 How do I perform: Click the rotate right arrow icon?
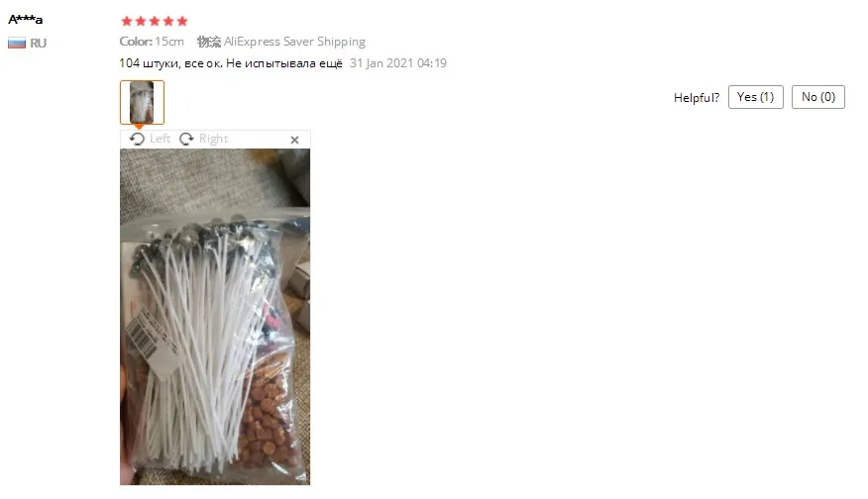[x=186, y=139]
